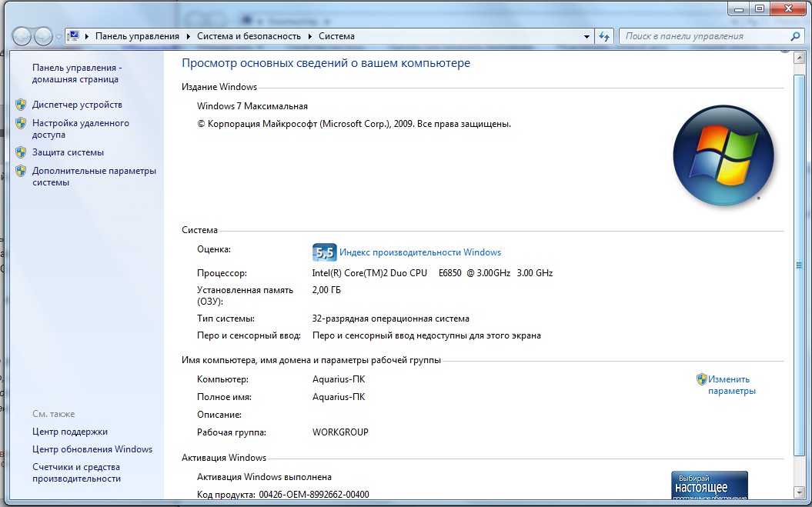Image resolution: width=812 pixels, height=507 pixels.
Task: Click the Forward navigation arrow button
Action: 44,36
